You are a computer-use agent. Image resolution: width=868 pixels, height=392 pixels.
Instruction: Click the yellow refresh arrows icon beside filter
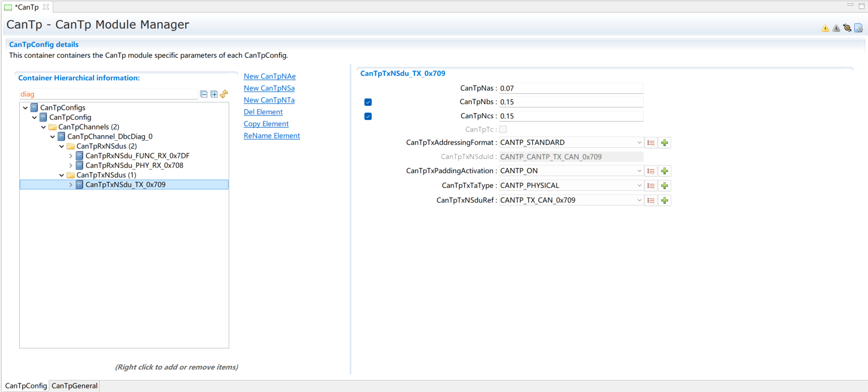pyautogui.click(x=224, y=94)
